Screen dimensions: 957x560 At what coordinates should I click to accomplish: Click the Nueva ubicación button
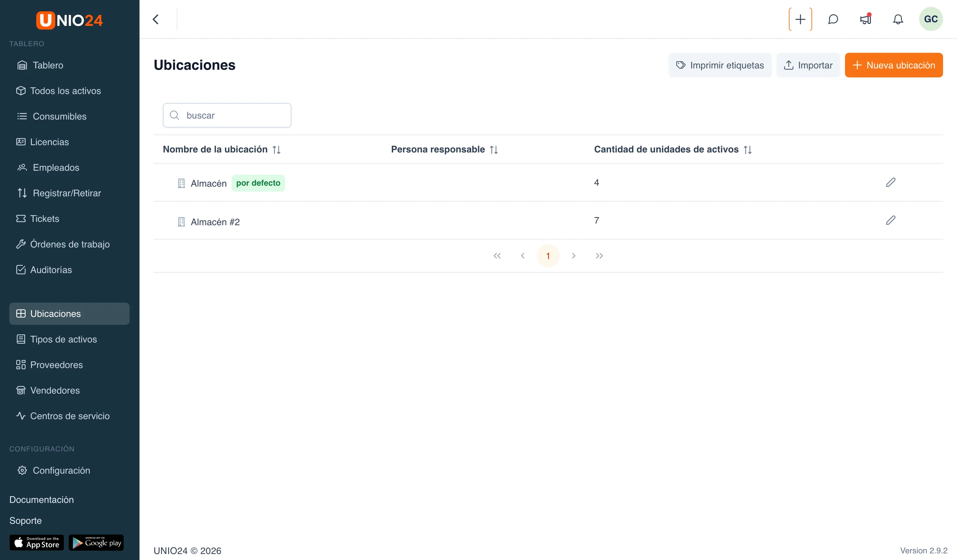click(x=894, y=65)
